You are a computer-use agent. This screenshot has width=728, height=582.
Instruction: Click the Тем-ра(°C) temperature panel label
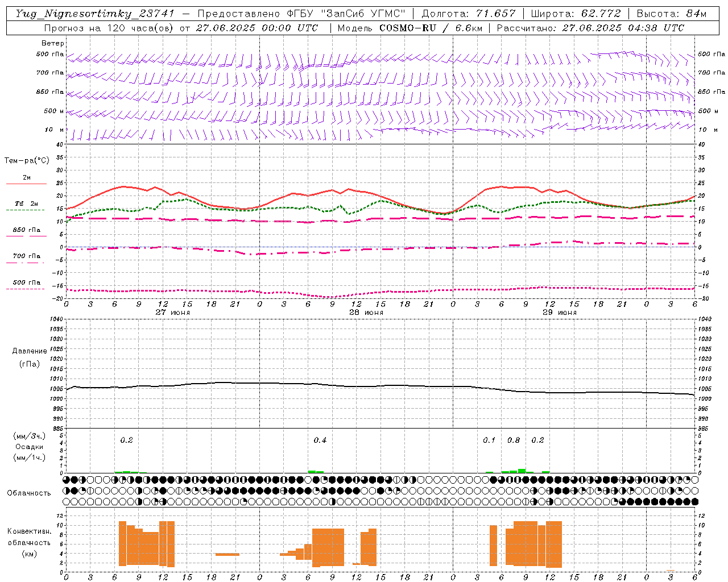(27, 160)
